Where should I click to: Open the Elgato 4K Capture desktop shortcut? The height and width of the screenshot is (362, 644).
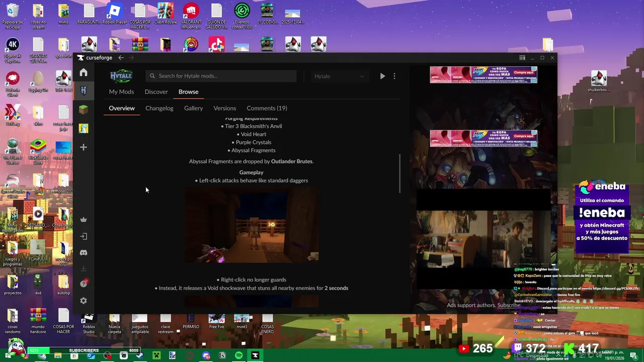(x=13, y=50)
